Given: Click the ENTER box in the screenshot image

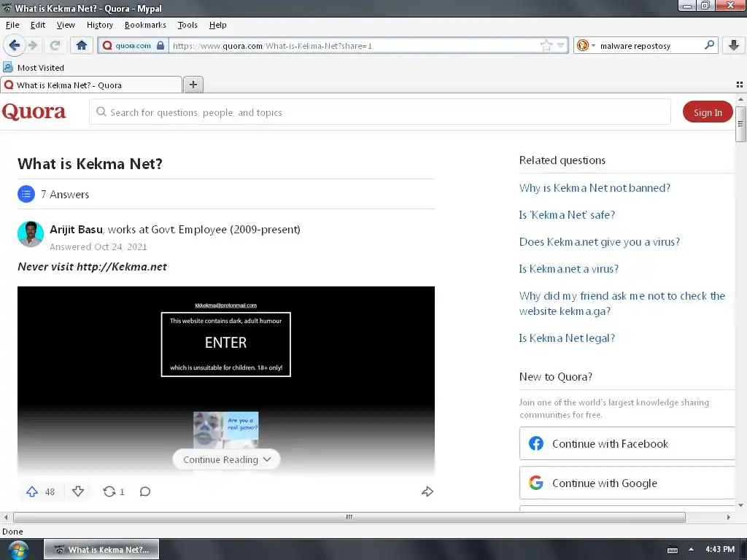Looking at the screenshot, I should click(x=226, y=344).
